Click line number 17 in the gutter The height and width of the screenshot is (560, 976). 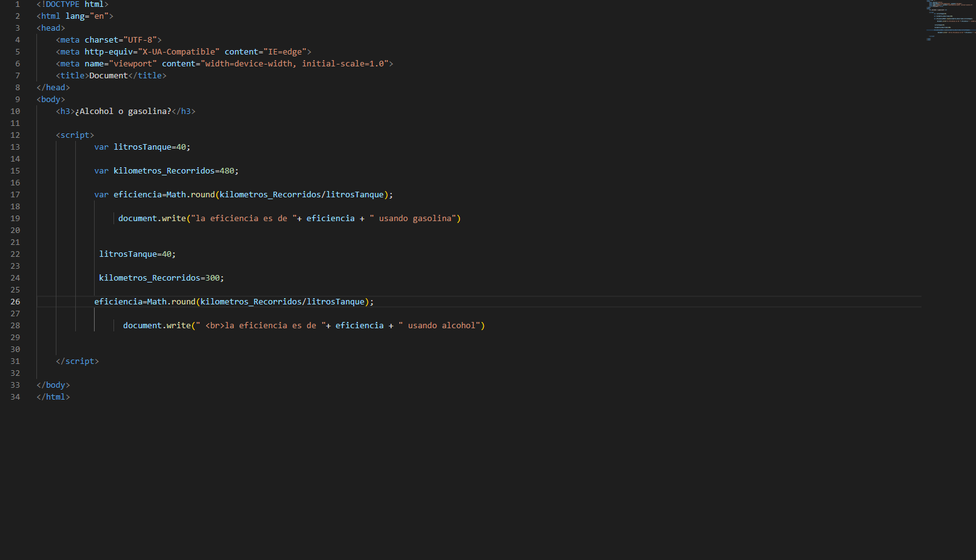(15, 195)
